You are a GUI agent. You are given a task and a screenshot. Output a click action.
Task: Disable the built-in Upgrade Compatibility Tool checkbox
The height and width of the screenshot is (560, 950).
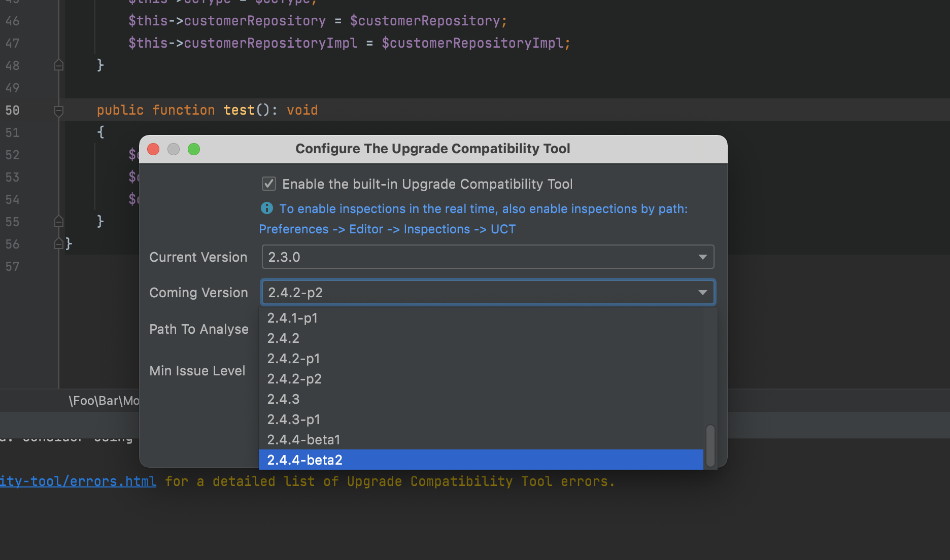pyautogui.click(x=269, y=184)
